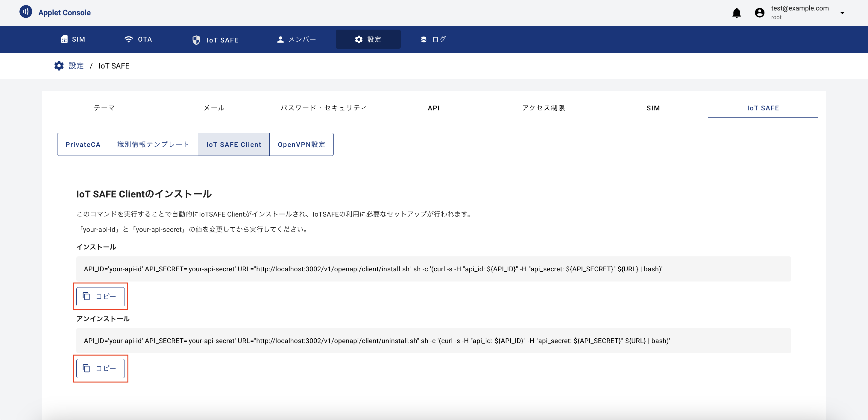This screenshot has height=420, width=868.
Task: Select the PrivateCA toggle button
Action: tap(83, 144)
